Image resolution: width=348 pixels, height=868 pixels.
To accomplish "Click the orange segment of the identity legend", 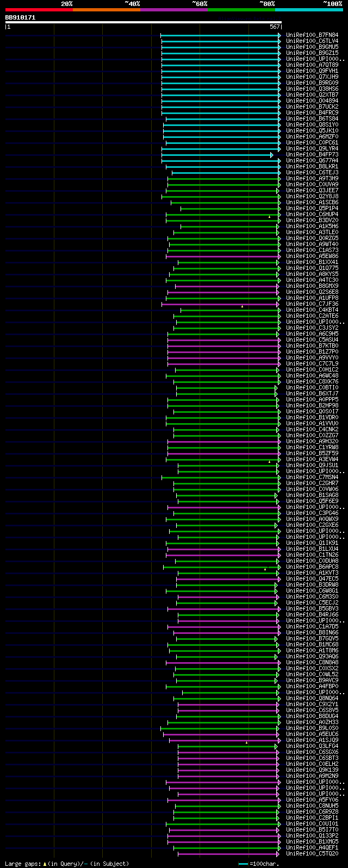I will click(x=106, y=10).
